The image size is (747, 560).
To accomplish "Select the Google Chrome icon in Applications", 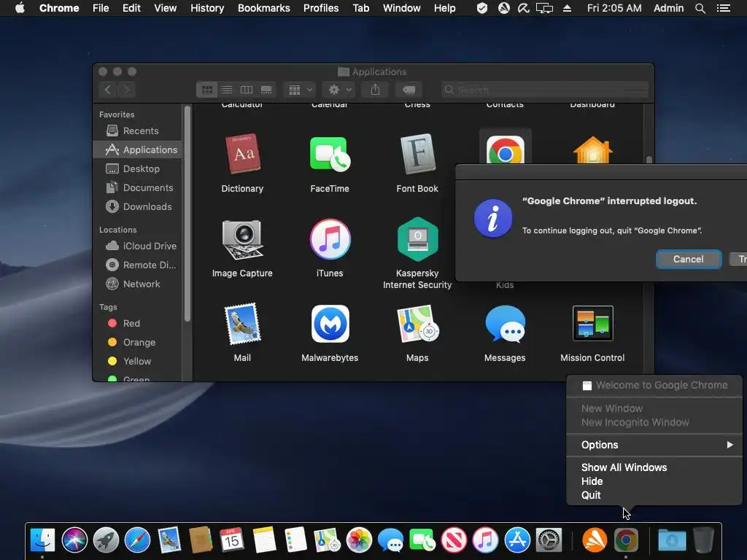I will tap(505, 149).
